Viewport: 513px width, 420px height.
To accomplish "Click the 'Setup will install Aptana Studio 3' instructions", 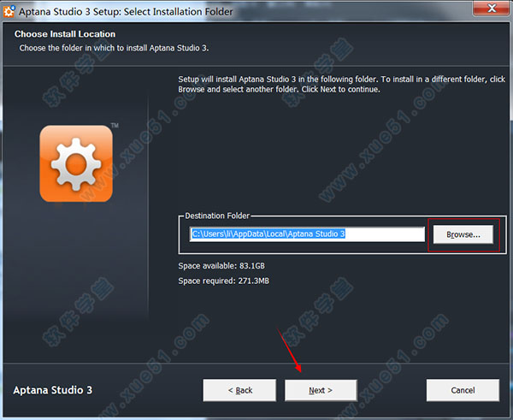I will pyautogui.click(x=341, y=84).
